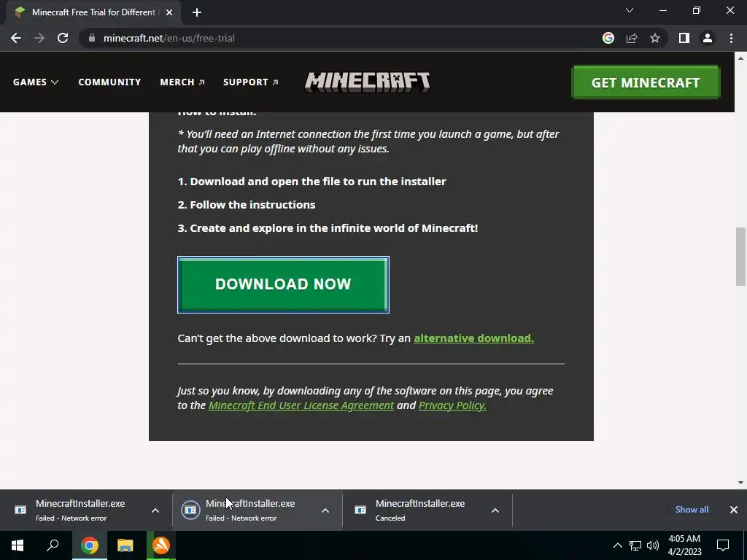Click the DOWNLOAD NOW button
Viewport: 747px width, 560px height.
point(283,284)
